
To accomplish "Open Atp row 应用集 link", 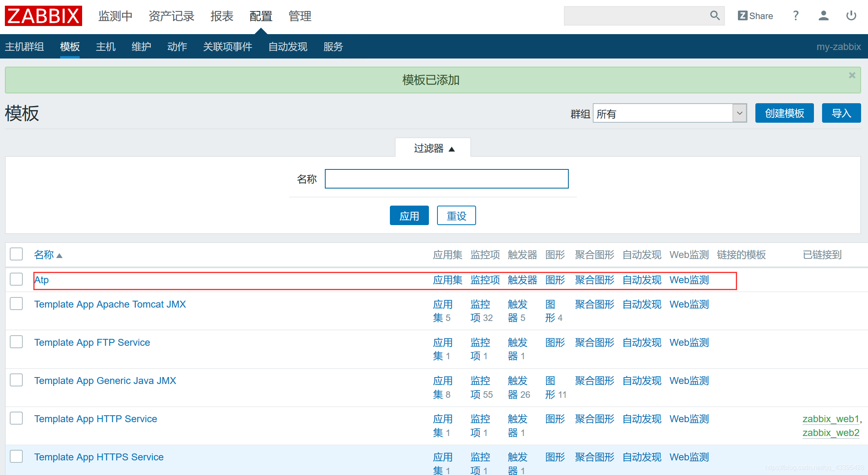I will (x=448, y=280).
